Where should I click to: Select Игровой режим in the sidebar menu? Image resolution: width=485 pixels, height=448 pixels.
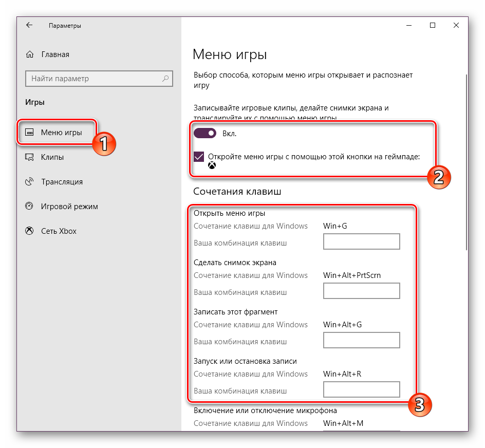(x=69, y=207)
